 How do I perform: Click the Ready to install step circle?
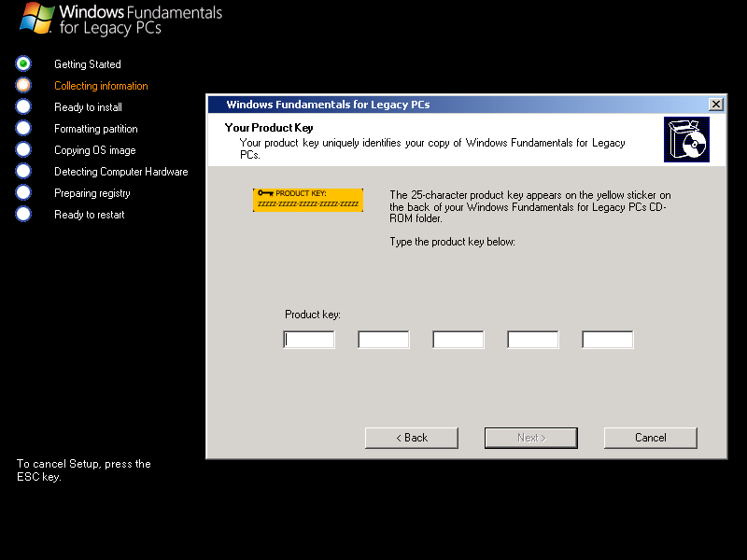23,106
